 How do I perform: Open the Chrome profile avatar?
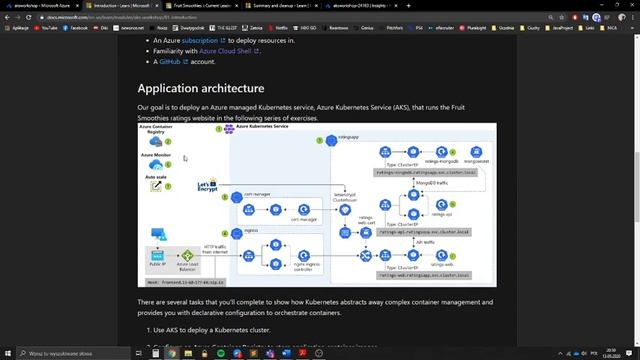[622, 17]
